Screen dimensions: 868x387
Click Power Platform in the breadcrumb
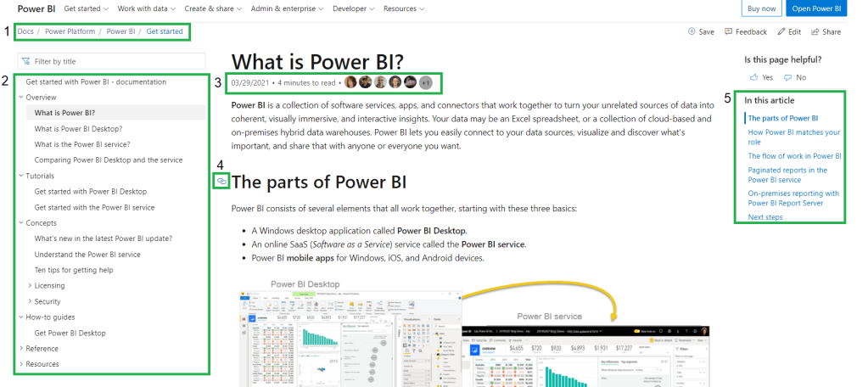[71, 31]
